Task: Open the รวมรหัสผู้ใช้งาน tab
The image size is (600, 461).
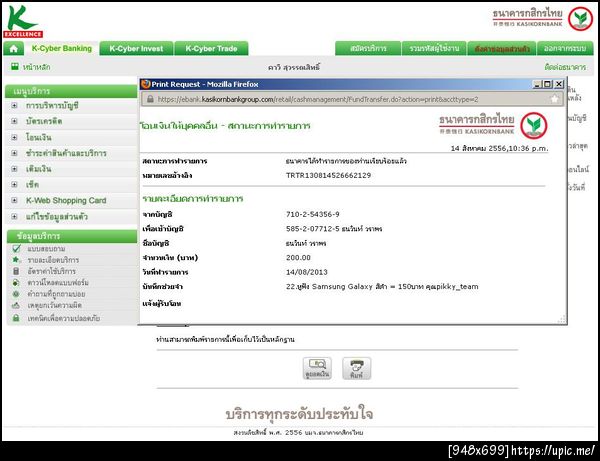Action: pyautogui.click(x=434, y=49)
